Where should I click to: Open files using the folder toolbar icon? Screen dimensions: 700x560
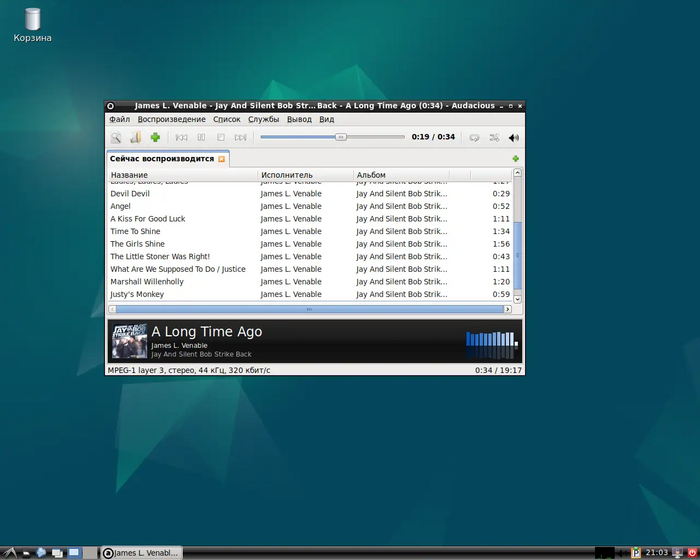tap(136, 137)
